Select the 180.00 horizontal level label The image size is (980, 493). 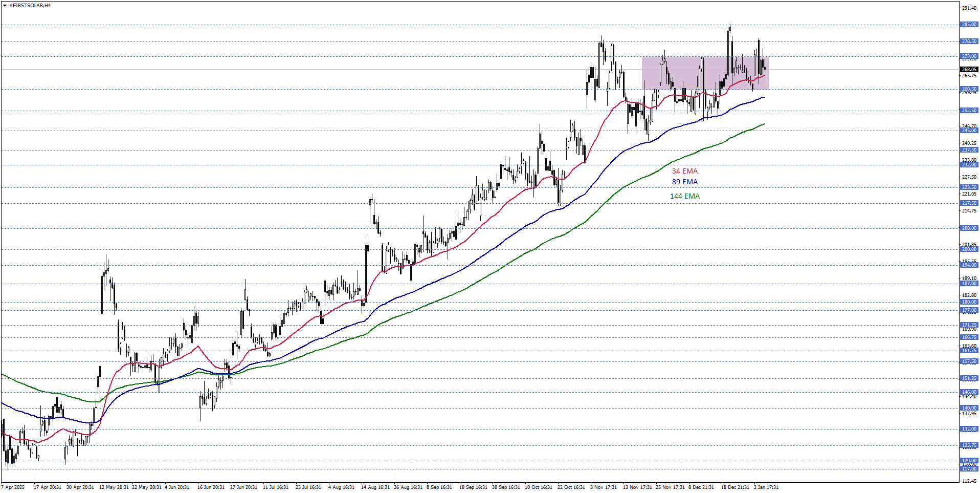969,302
